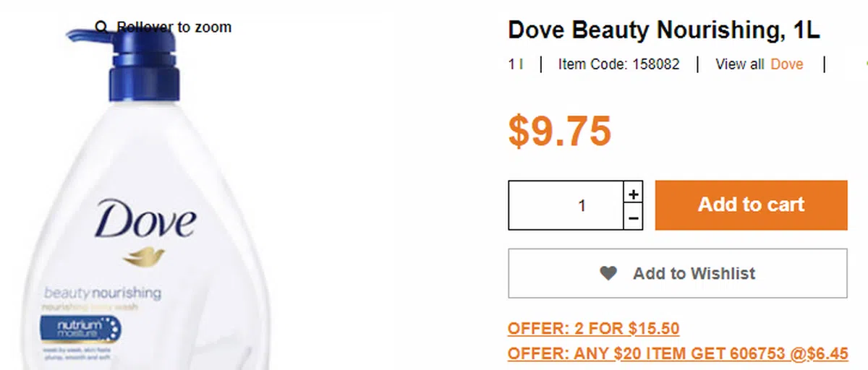Click the $9.75 price
The image size is (868, 370).
pos(559,131)
